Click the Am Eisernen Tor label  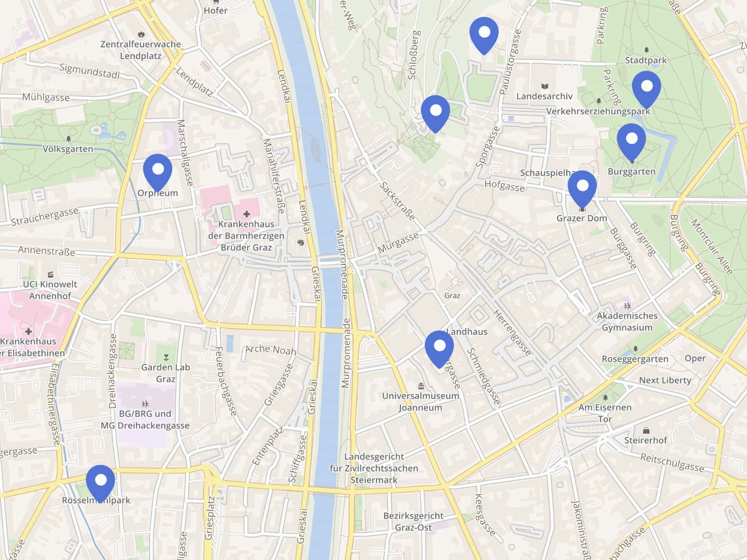click(605, 413)
